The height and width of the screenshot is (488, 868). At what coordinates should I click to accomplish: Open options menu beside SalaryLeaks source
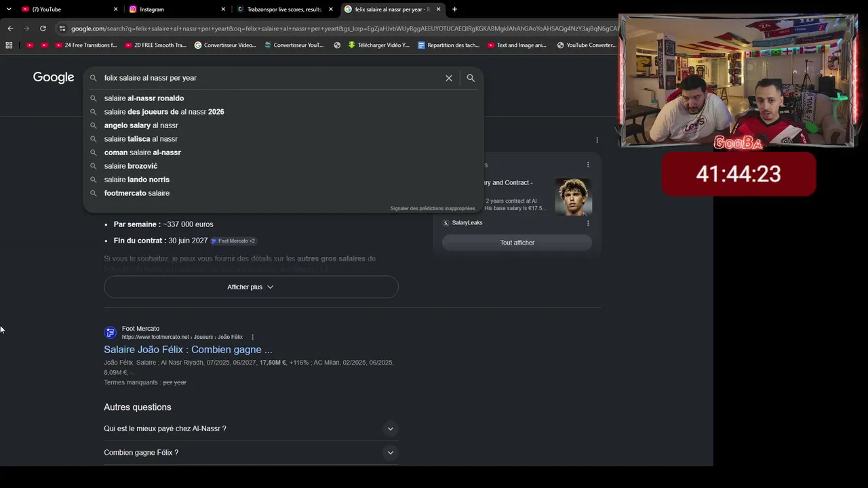coord(588,223)
